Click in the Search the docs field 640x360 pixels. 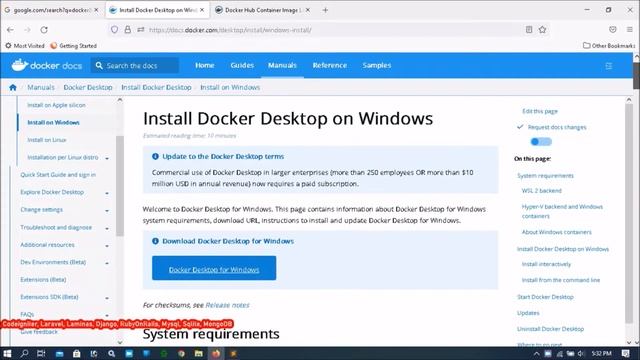[135, 65]
